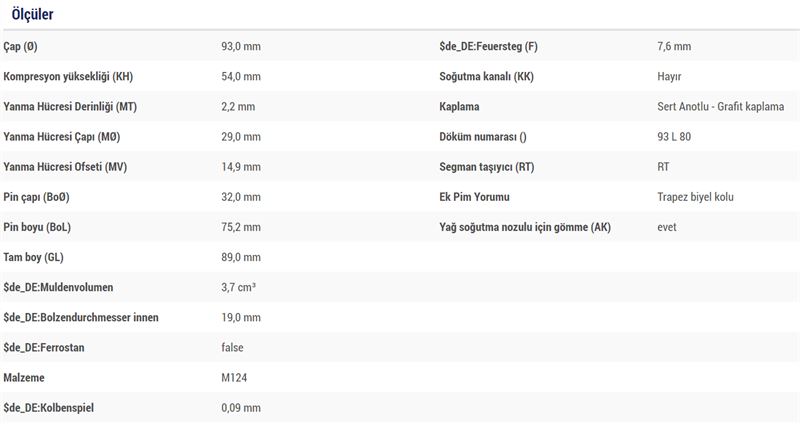Select Sert Anotlu - Grafit kaplama text
This screenshot has height=424, width=800.
(x=720, y=107)
